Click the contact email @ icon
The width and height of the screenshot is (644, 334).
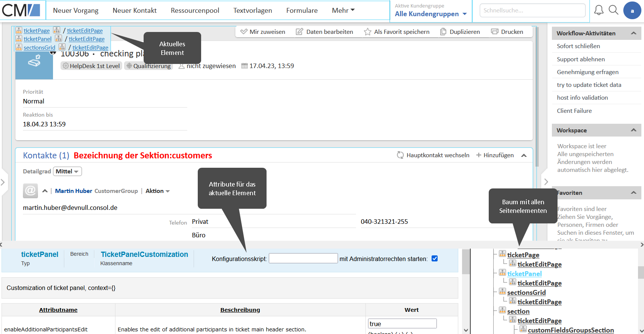pyautogui.click(x=30, y=191)
